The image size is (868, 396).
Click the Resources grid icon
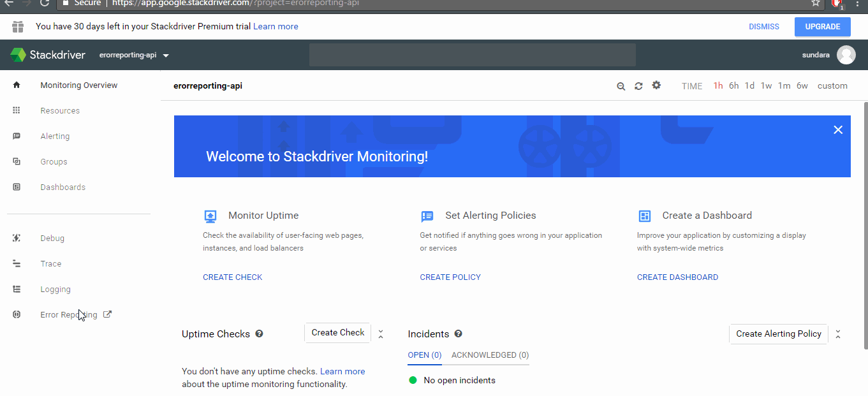pyautogui.click(x=17, y=110)
